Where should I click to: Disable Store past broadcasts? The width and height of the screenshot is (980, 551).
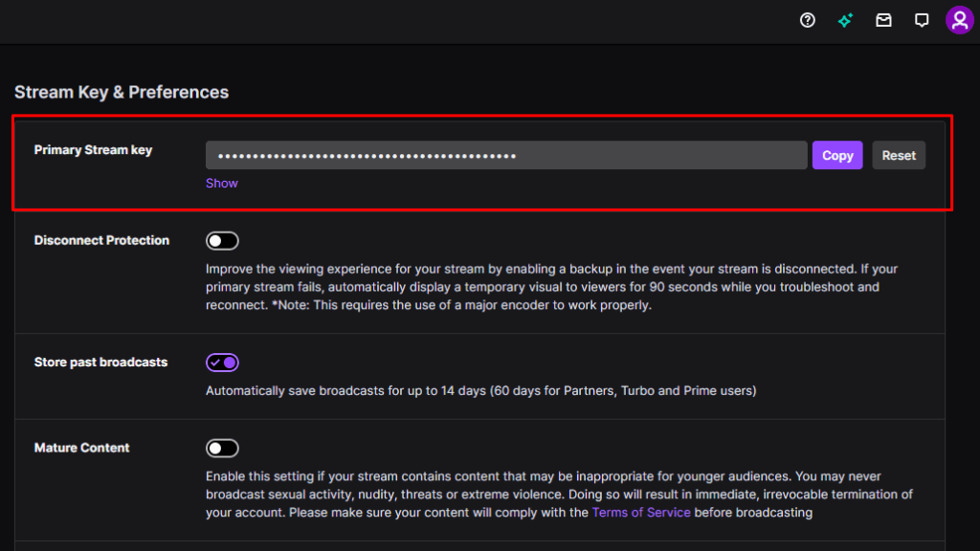(x=222, y=362)
